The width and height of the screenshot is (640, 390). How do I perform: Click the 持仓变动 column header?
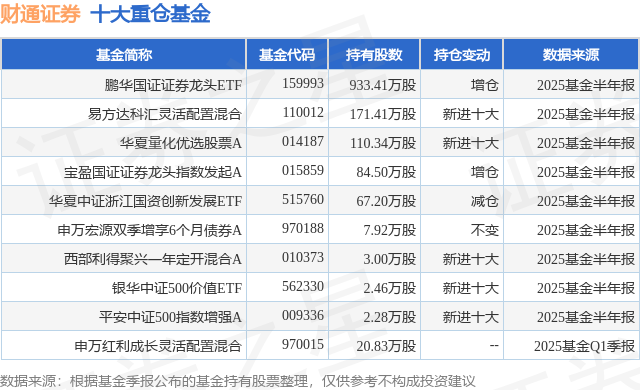point(462,55)
